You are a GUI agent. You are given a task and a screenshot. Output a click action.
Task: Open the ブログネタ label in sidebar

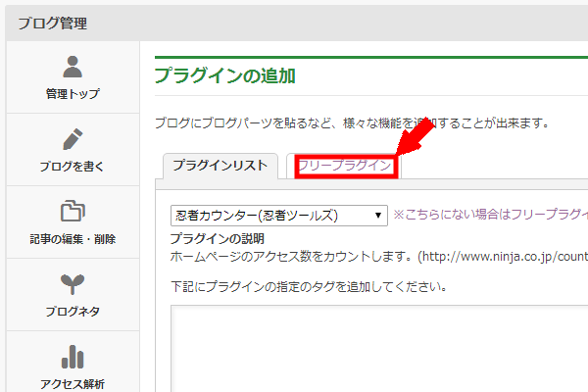tap(73, 312)
